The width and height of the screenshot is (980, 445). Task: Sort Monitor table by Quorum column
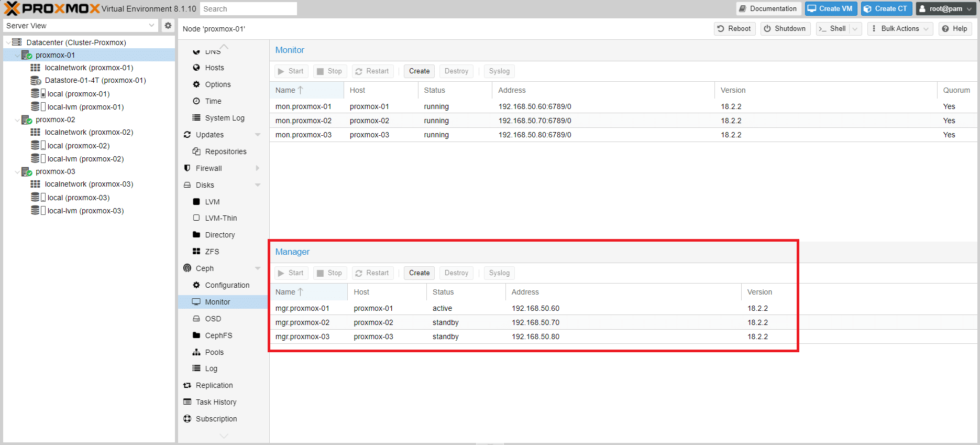[x=956, y=90]
